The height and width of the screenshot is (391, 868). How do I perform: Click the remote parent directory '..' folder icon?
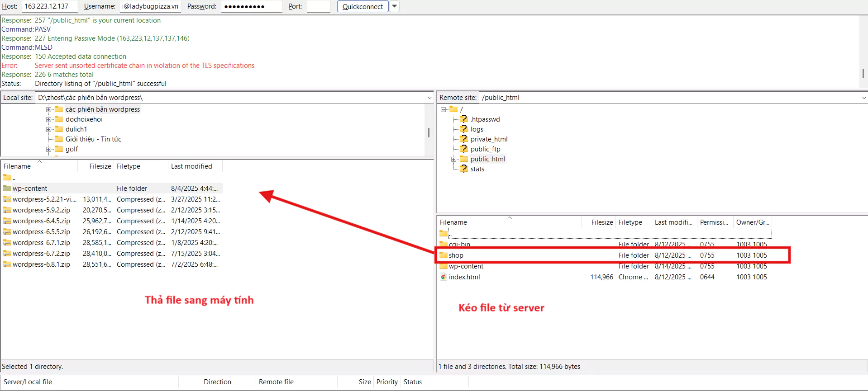(444, 233)
